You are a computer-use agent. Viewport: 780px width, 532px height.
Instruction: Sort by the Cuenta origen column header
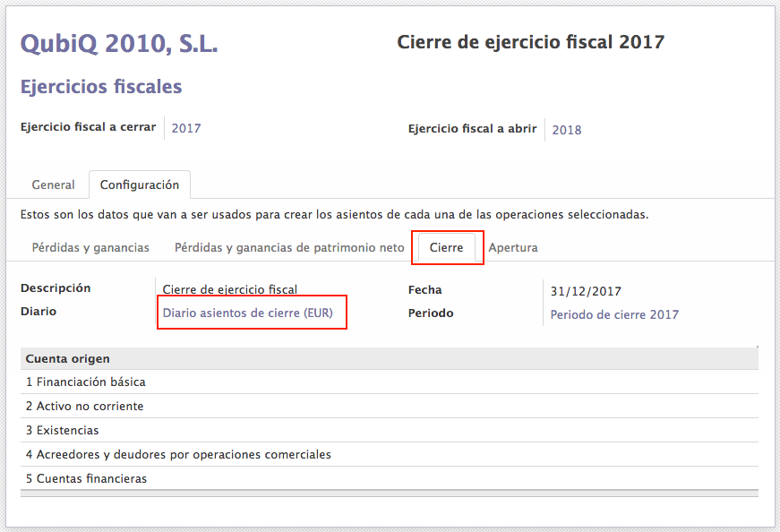(68, 358)
